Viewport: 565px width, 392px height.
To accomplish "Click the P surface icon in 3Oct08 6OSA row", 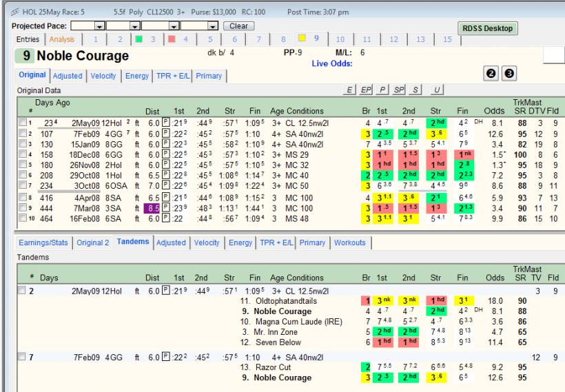I will (x=166, y=185).
